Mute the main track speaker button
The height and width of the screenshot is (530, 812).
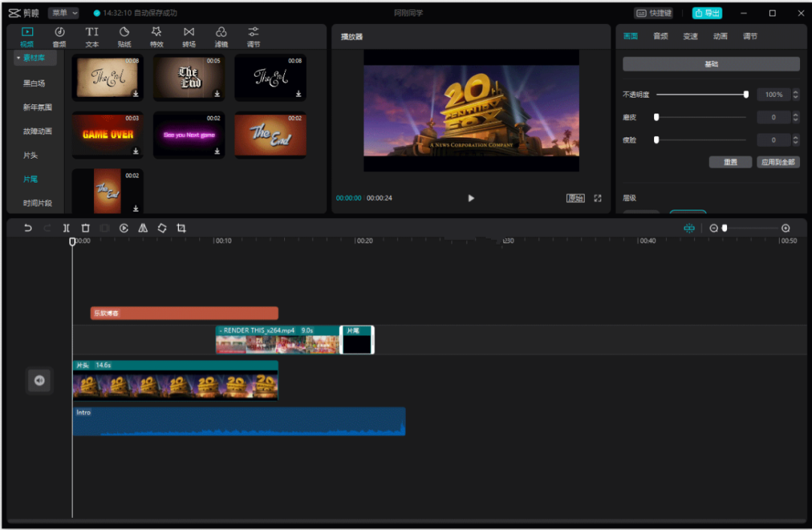pos(40,380)
